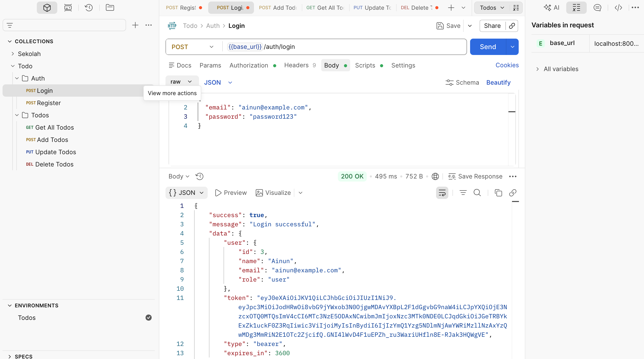Click the plus to create new collection

(x=135, y=25)
